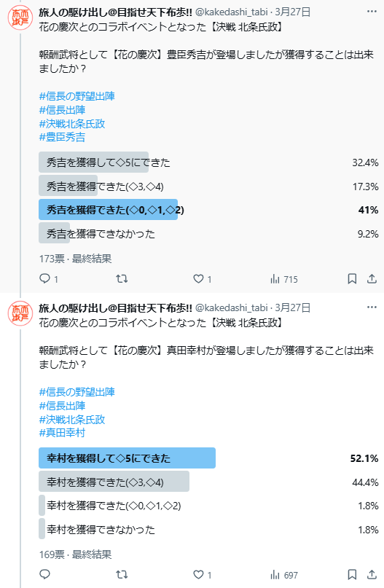Select the 幸村を獲得して◇5にできた poll result bar
This screenshot has height=588, width=384.
click(208, 458)
